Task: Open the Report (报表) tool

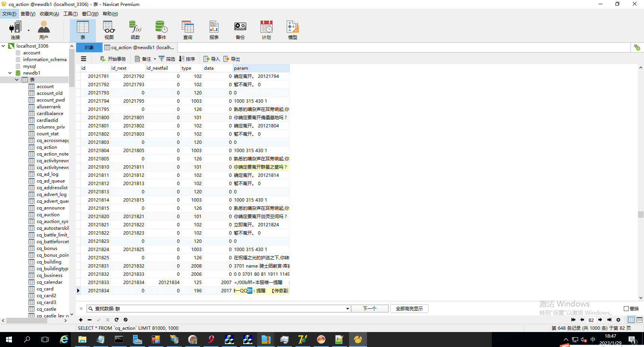Action: 214,30
